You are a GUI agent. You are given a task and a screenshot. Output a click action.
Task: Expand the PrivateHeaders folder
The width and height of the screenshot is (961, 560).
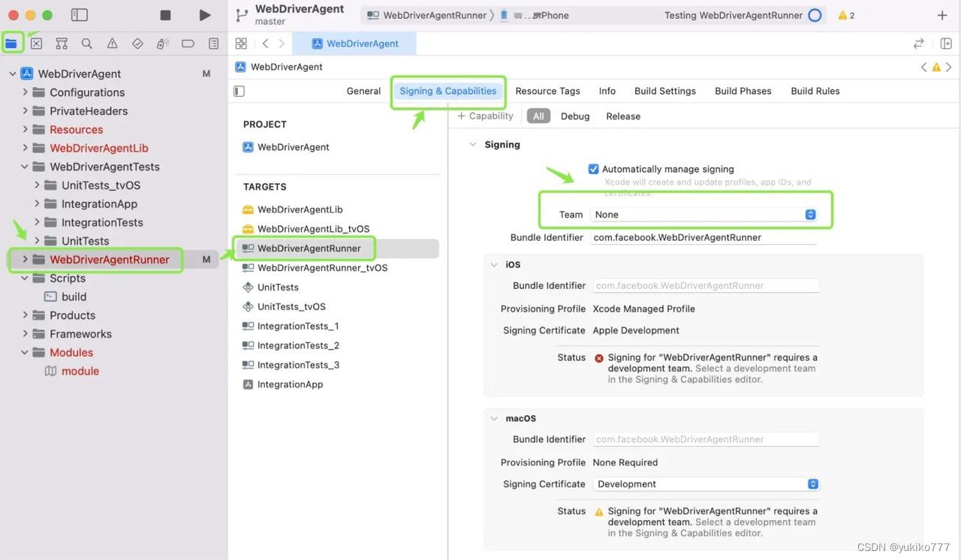click(x=25, y=110)
